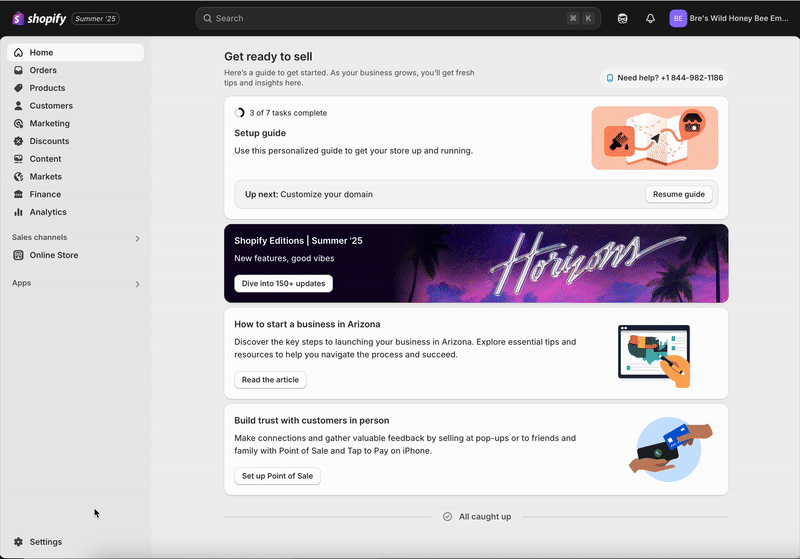
Task: Open the Sidekick assistant icon
Action: 622,18
